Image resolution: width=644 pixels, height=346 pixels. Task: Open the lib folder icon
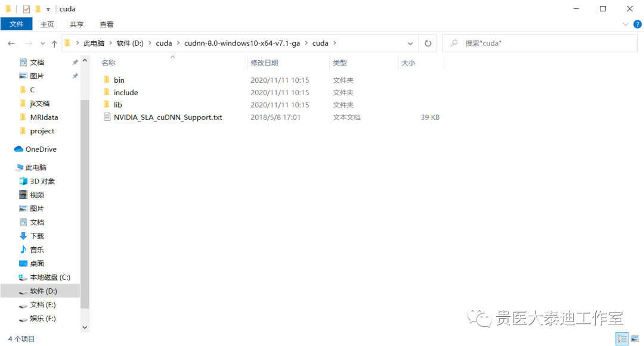pyautogui.click(x=107, y=105)
